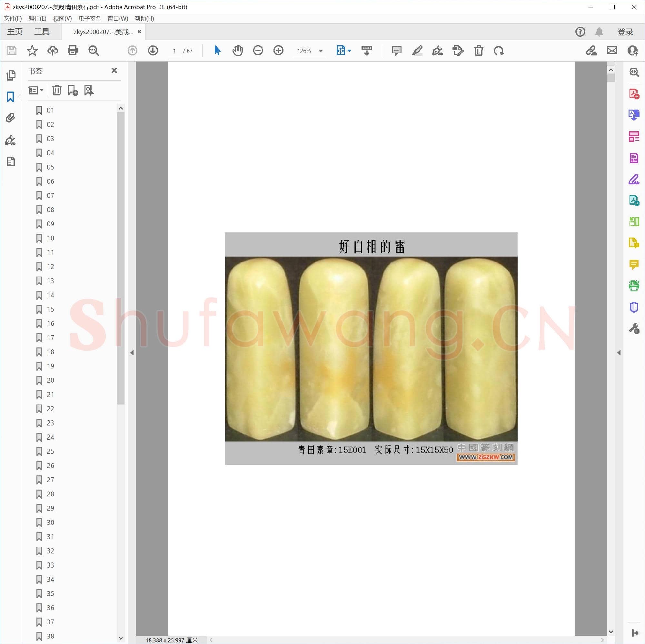Toggle the Page thumbnails panel

click(11, 75)
